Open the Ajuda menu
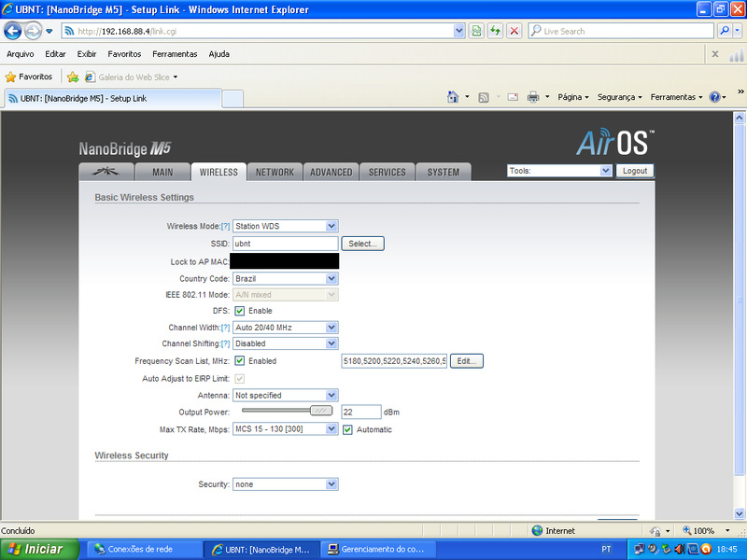Image resolution: width=747 pixels, height=560 pixels. pos(219,54)
